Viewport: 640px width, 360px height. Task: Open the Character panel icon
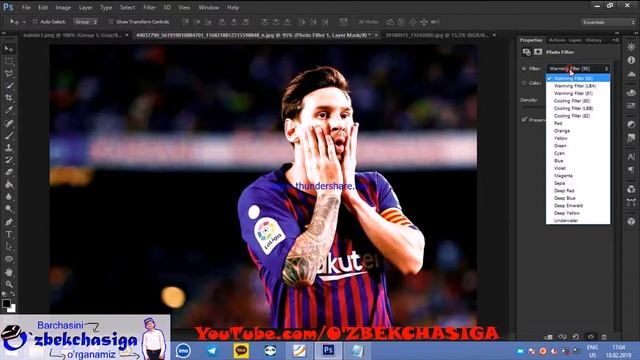pos(631,156)
